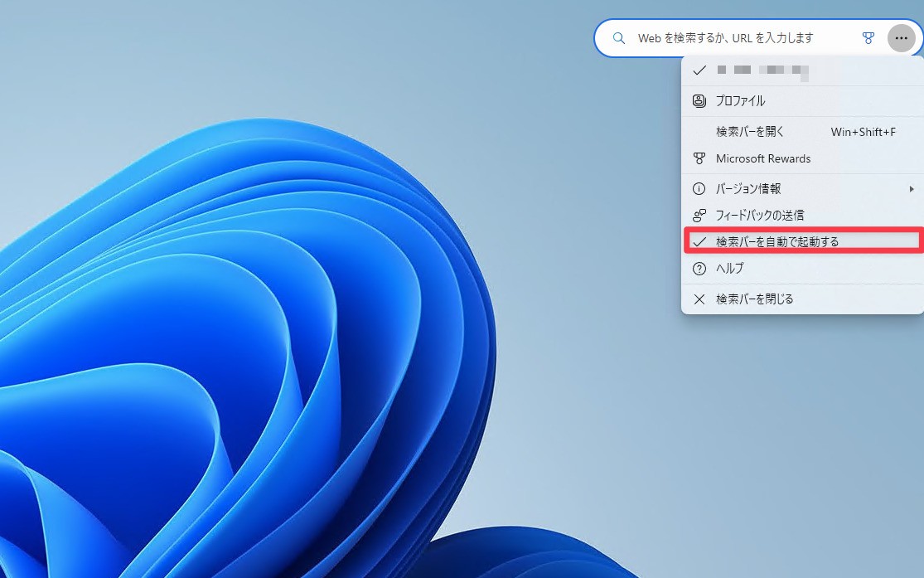The height and width of the screenshot is (578, 924).
Task: Open the プロファイル menu item
Action: click(x=740, y=101)
